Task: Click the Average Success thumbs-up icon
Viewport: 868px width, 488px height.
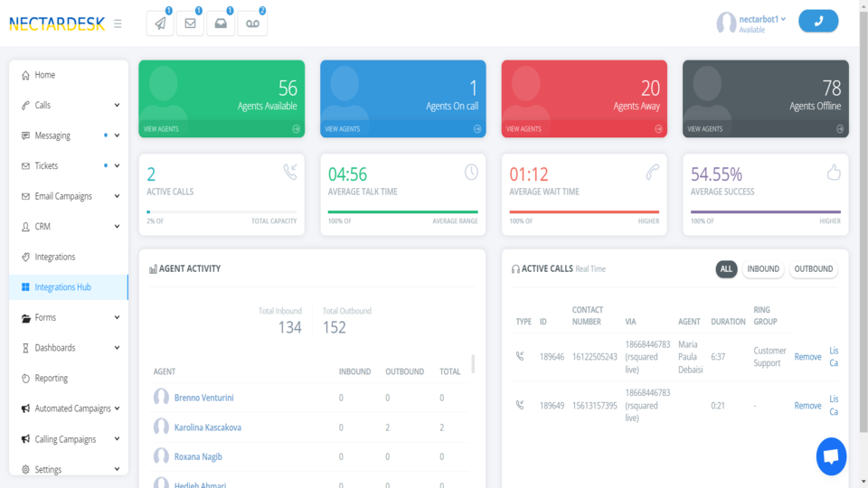Action: coord(834,172)
